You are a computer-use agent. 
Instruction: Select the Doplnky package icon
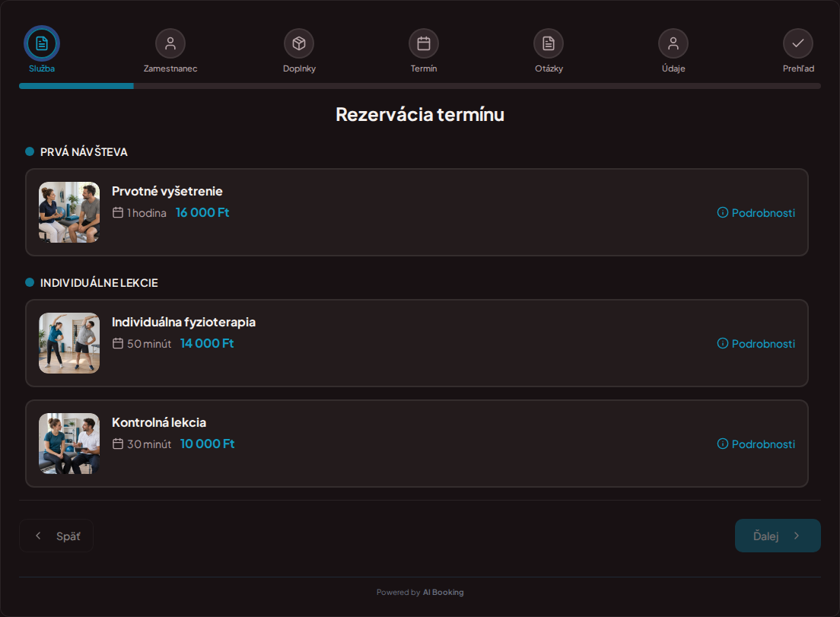(299, 43)
